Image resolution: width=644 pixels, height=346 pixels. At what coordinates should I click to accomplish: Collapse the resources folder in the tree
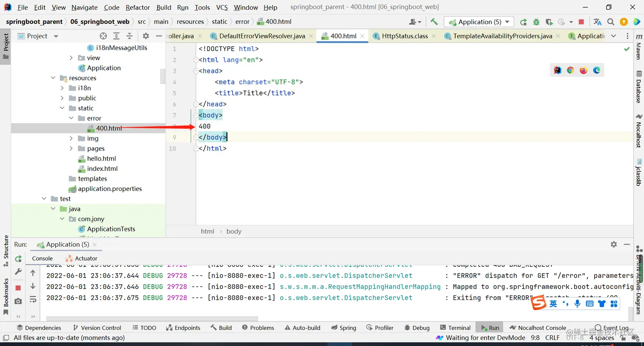coord(53,78)
